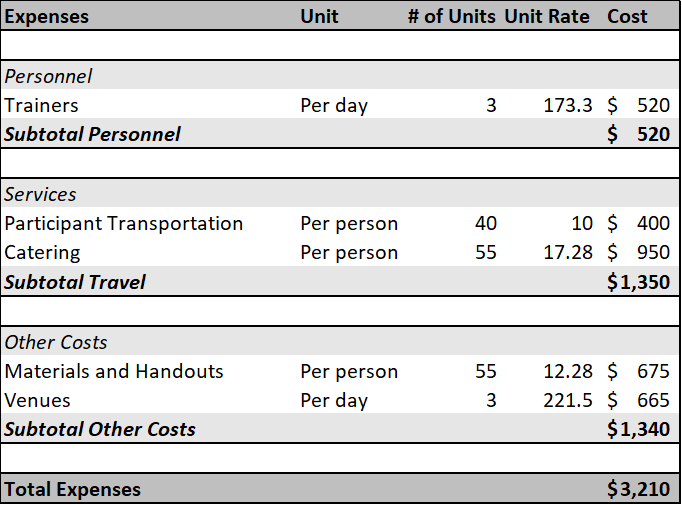Click the Services section heading
This screenshot has height=505, width=682.
coord(40,194)
